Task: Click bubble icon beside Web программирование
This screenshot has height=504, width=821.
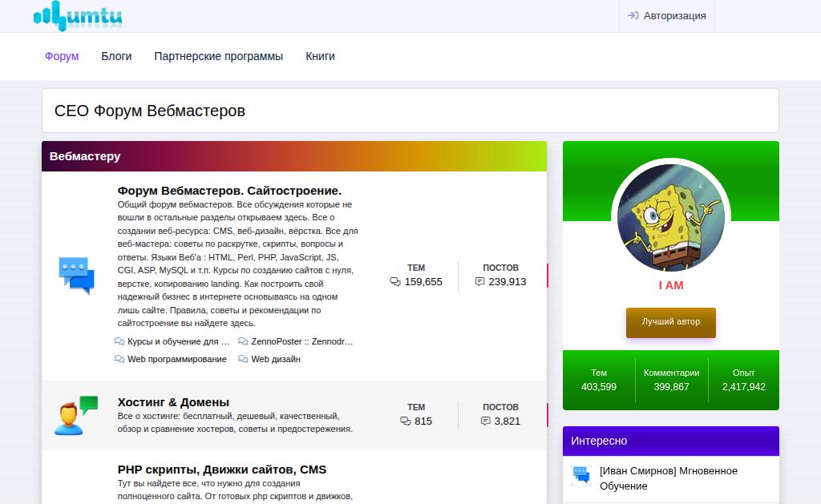Action: 119,359
